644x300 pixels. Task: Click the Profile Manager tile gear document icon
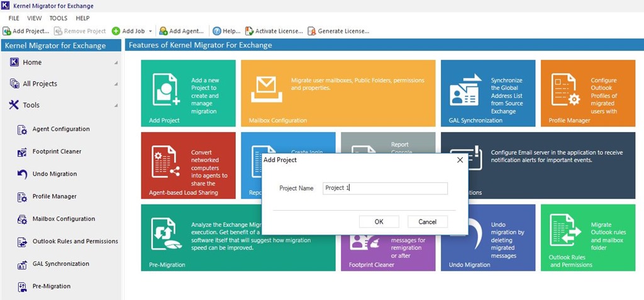pos(565,89)
